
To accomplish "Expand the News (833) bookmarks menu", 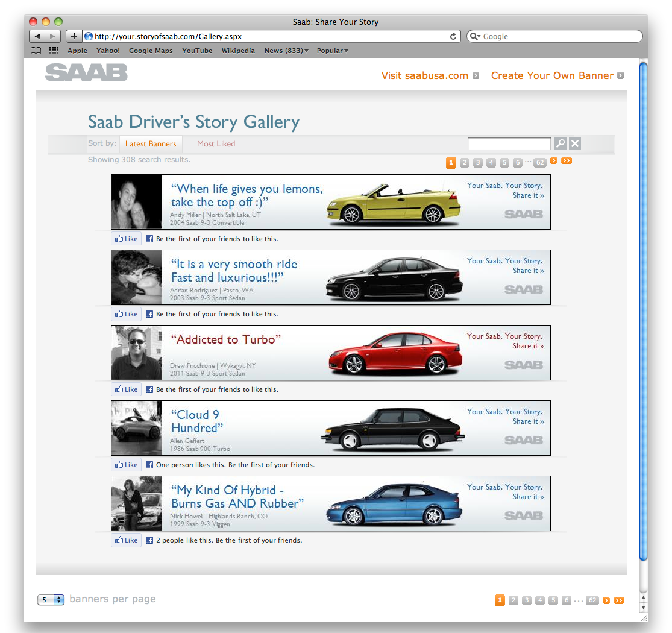I will pyautogui.click(x=286, y=51).
